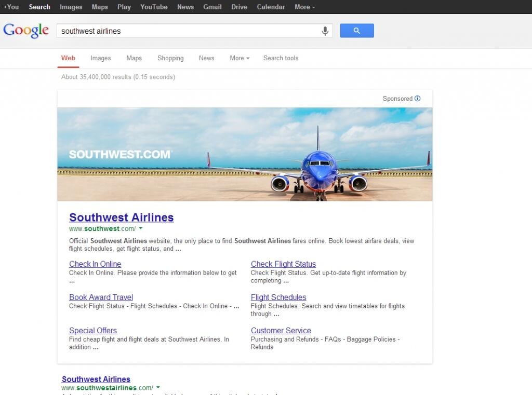Open Search tools

point(281,58)
